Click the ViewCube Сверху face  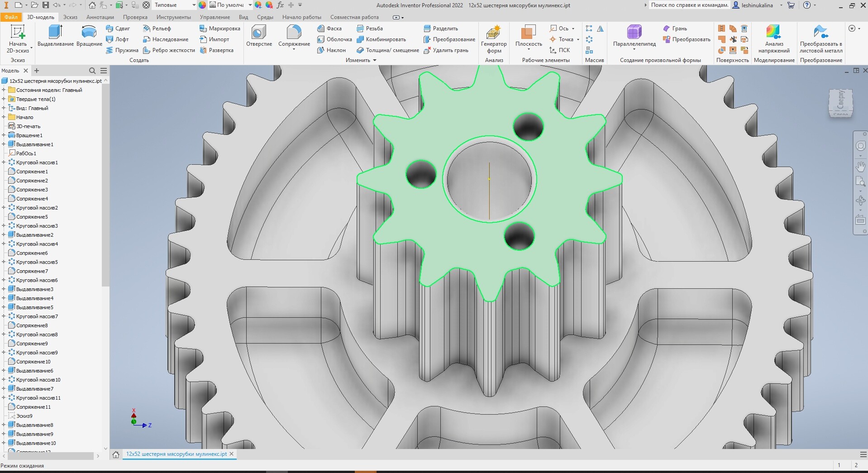tap(840, 100)
